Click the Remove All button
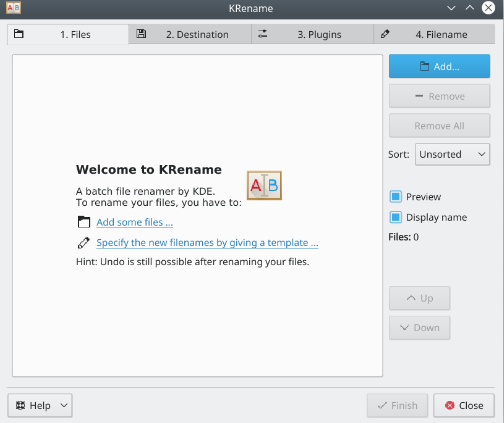 439,126
